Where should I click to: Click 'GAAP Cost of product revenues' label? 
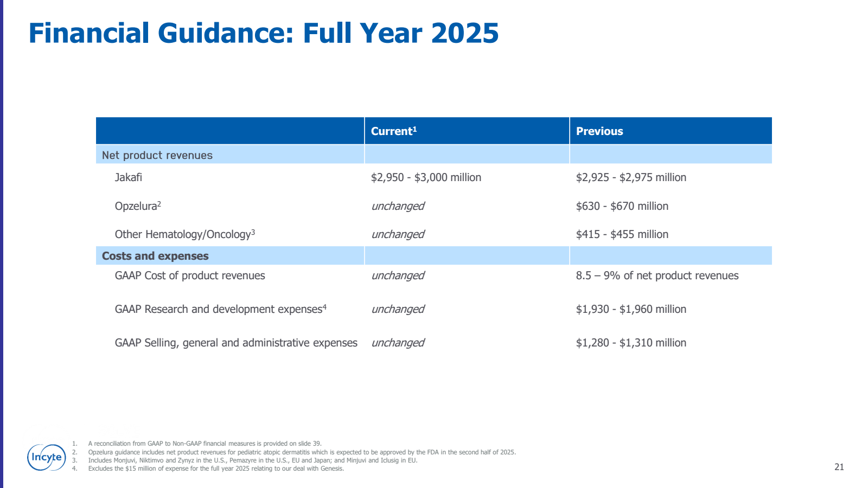click(x=190, y=275)
